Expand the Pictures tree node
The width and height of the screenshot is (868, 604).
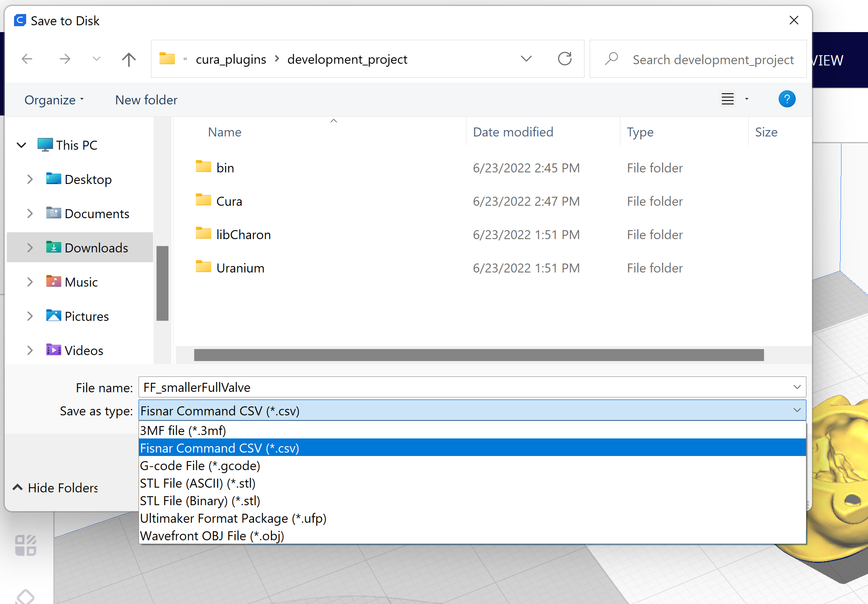point(30,316)
